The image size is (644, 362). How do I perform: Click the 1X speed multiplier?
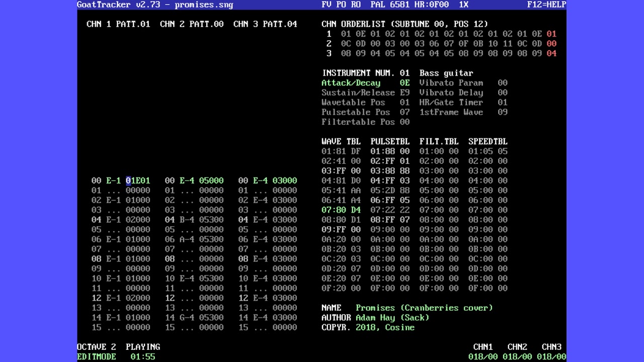pyautogui.click(x=463, y=5)
